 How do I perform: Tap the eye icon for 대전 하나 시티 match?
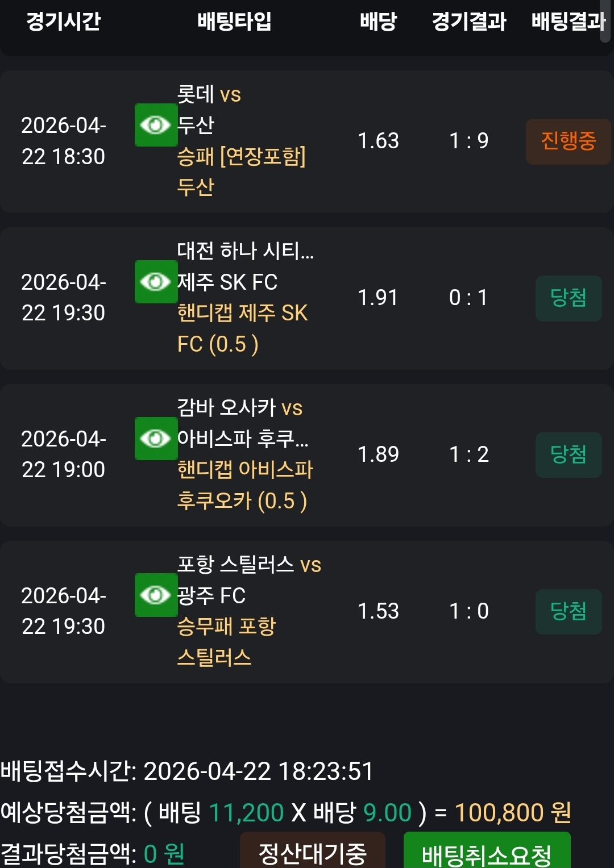click(x=156, y=282)
